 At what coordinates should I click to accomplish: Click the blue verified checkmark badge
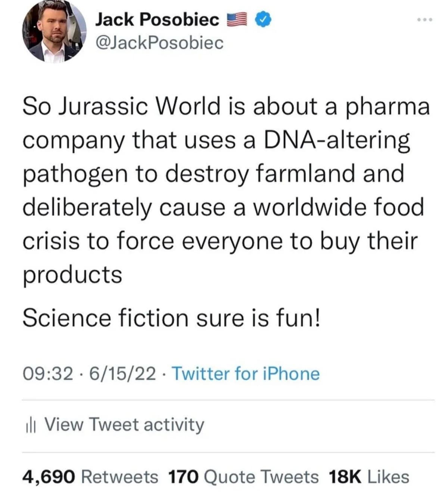pyautogui.click(x=264, y=19)
